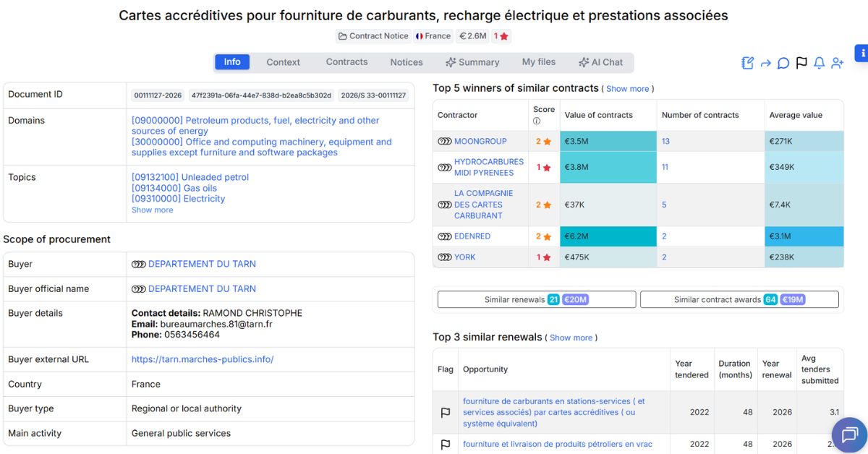Click the Score column info icon
Image resolution: width=868 pixels, height=454 pixels.
537,121
